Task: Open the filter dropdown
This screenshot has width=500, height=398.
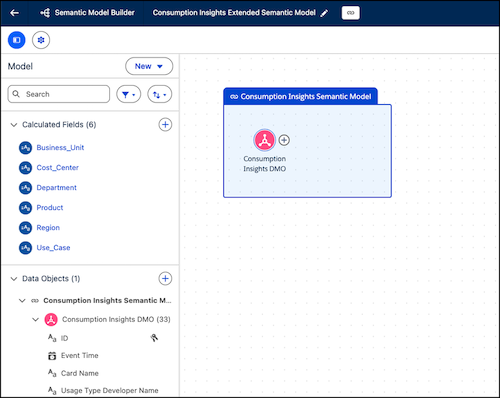Action: [129, 94]
